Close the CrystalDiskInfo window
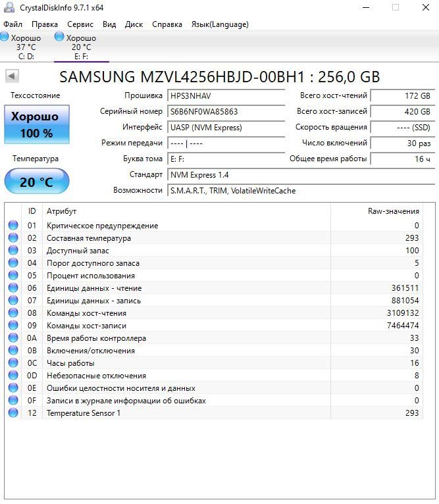 pyautogui.click(x=425, y=7)
